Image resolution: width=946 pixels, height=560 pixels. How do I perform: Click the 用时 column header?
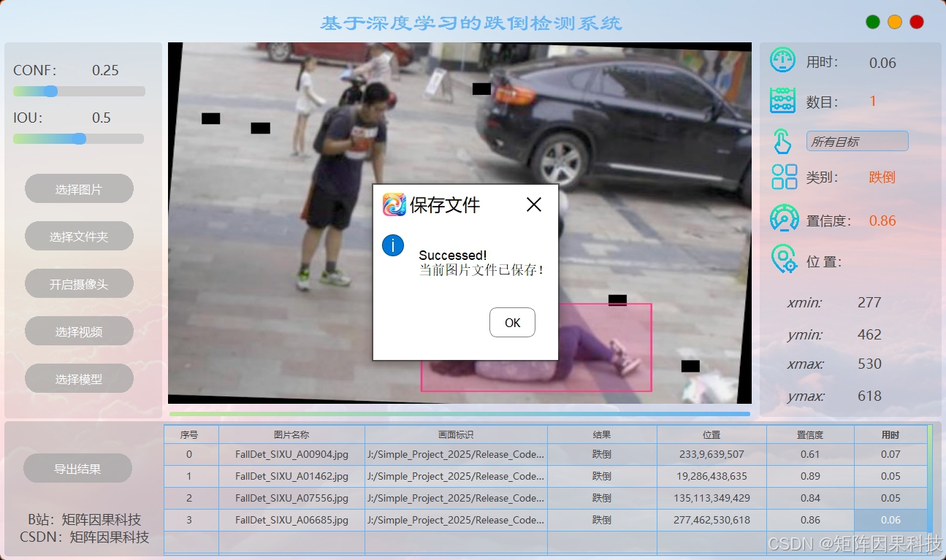(890, 434)
